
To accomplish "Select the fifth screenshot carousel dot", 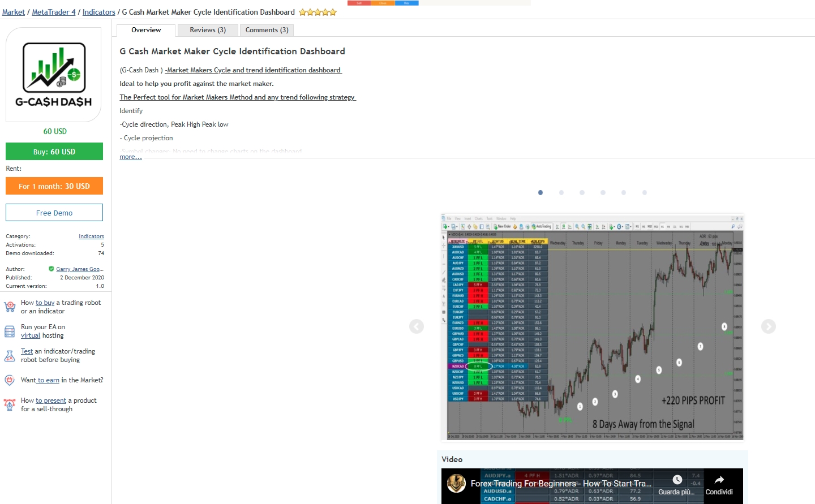I will (x=624, y=193).
